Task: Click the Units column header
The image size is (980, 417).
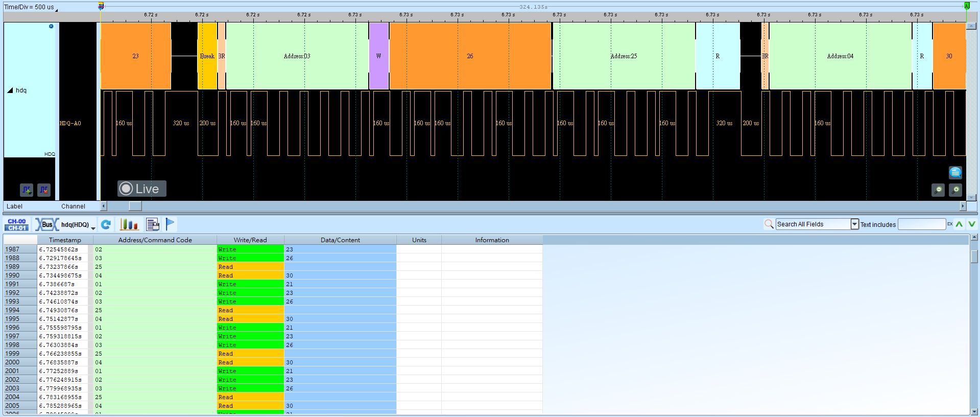Action: point(419,240)
